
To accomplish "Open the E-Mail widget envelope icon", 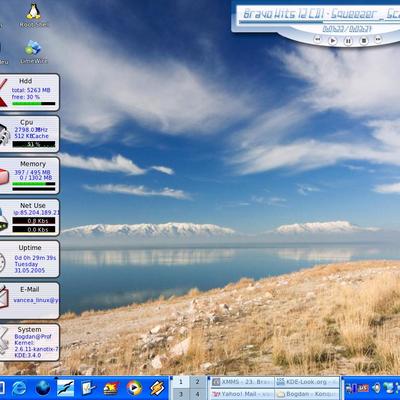I will click(x=4, y=297).
